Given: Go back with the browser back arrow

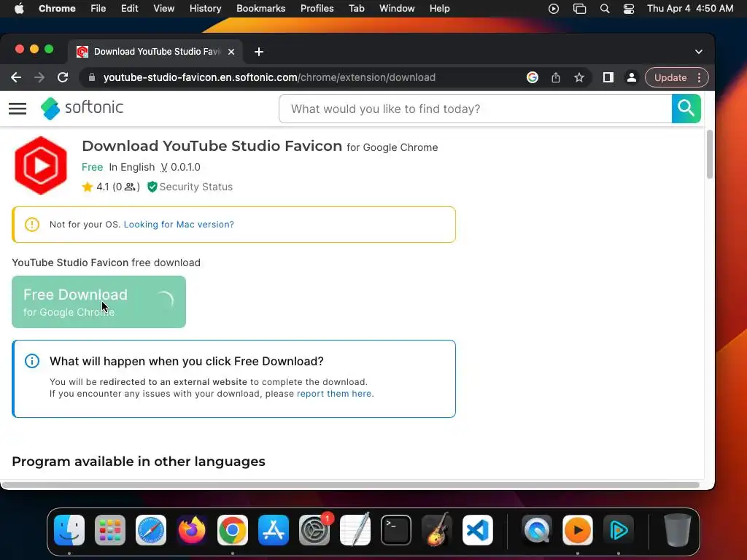Looking at the screenshot, I should 16,77.
